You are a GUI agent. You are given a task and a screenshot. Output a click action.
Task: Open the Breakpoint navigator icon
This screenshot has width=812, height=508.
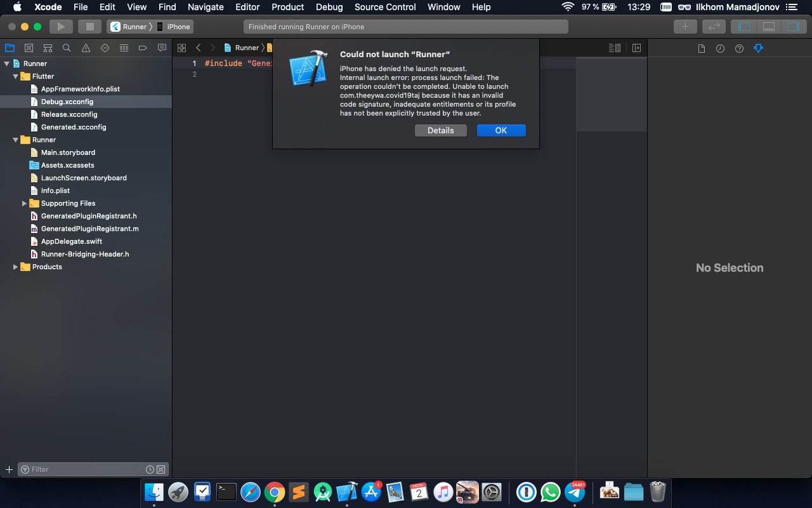[143, 48]
